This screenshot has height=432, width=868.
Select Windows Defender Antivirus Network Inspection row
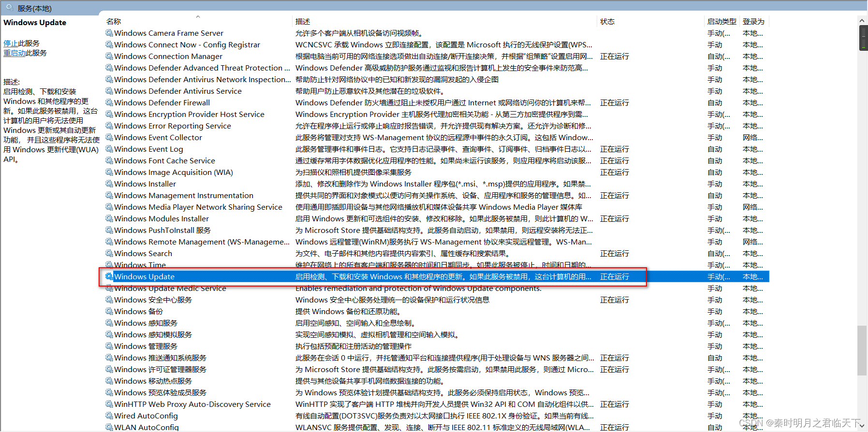[202, 80]
